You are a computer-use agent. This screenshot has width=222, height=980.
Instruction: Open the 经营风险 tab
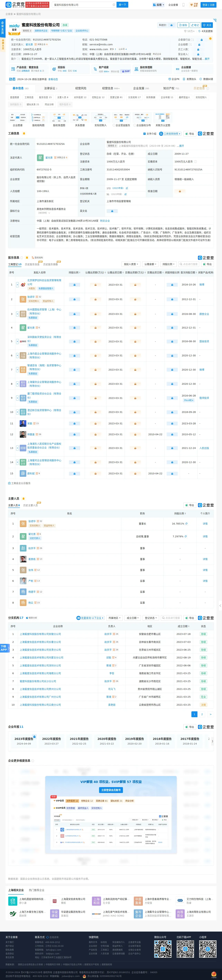[81, 88]
